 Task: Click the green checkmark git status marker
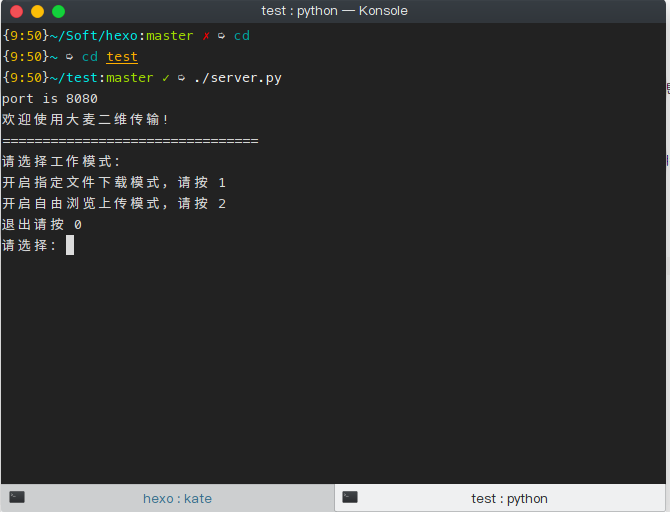[166, 78]
